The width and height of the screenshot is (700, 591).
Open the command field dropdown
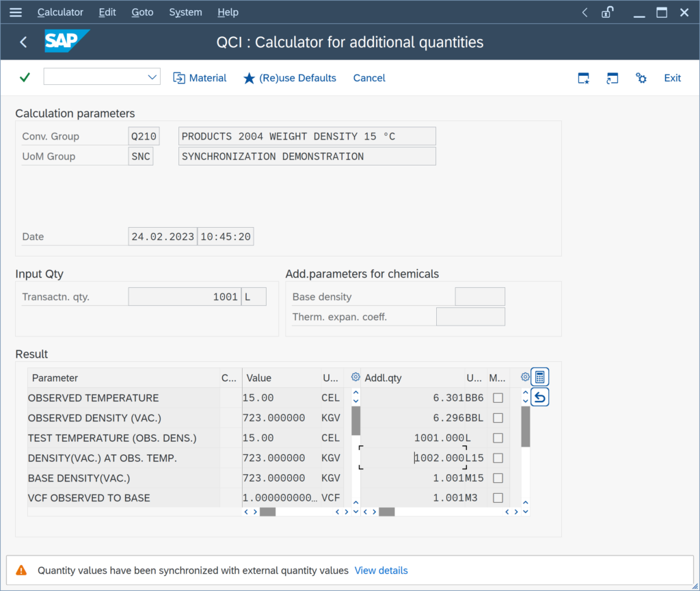pyautogui.click(x=152, y=77)
